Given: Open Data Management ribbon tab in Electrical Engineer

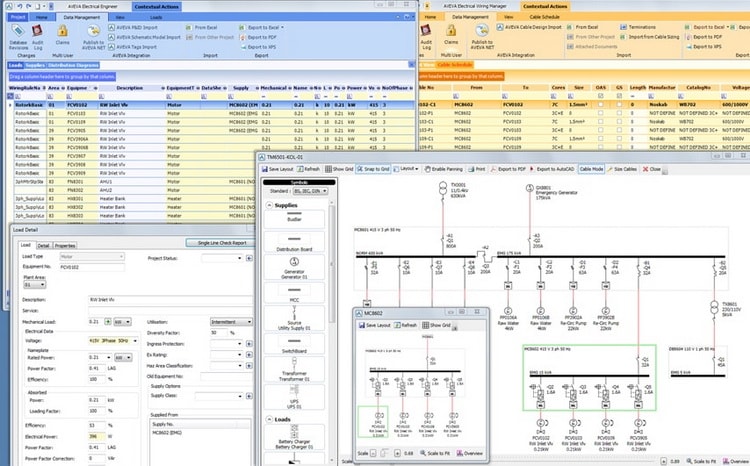Looking at the screenshot, I should (x=82, y=17).
